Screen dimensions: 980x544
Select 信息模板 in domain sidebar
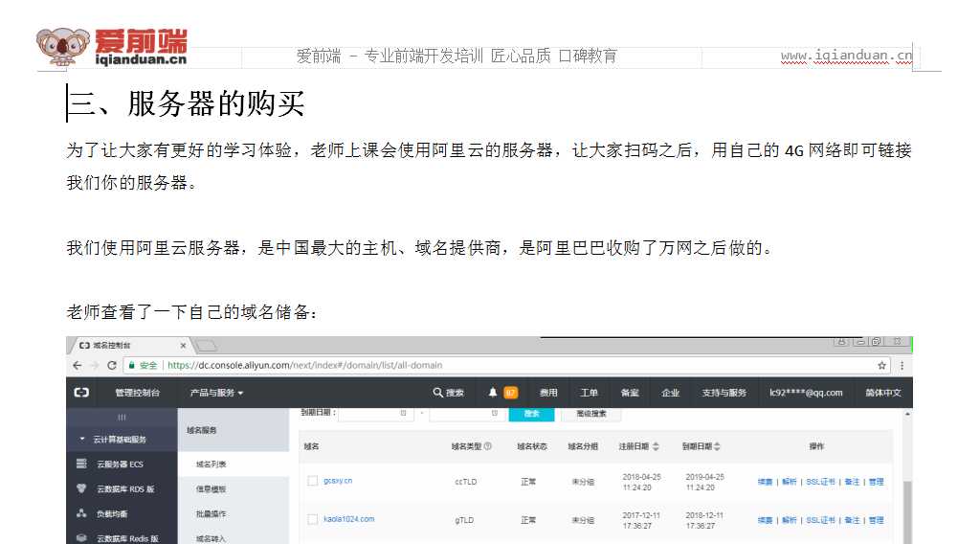point(212,489)
